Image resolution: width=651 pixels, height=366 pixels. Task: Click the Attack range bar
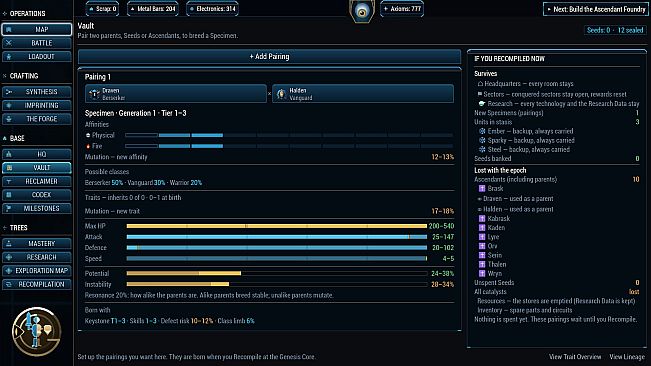tap(277, 237)
